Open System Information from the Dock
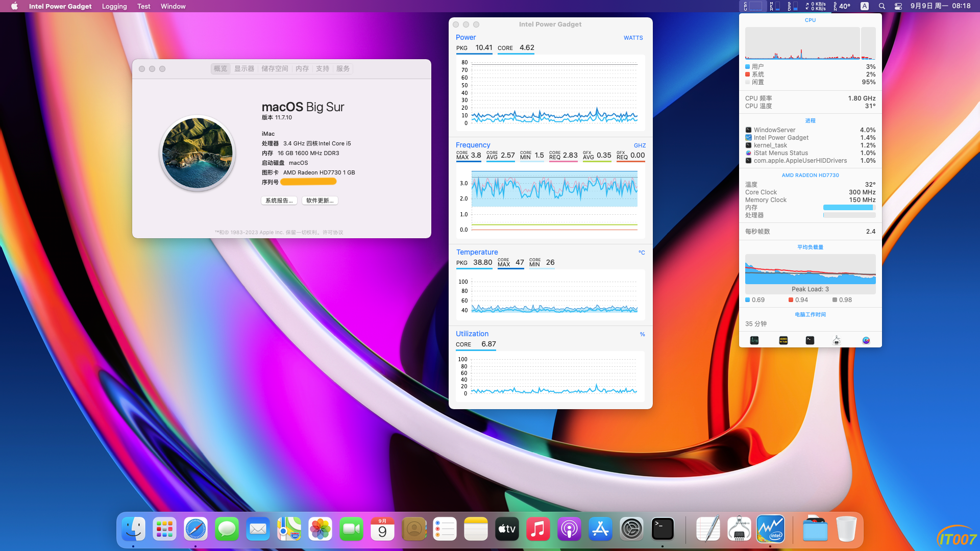Image resolution: width=980 pixels, height=551 pixels. 739,529
